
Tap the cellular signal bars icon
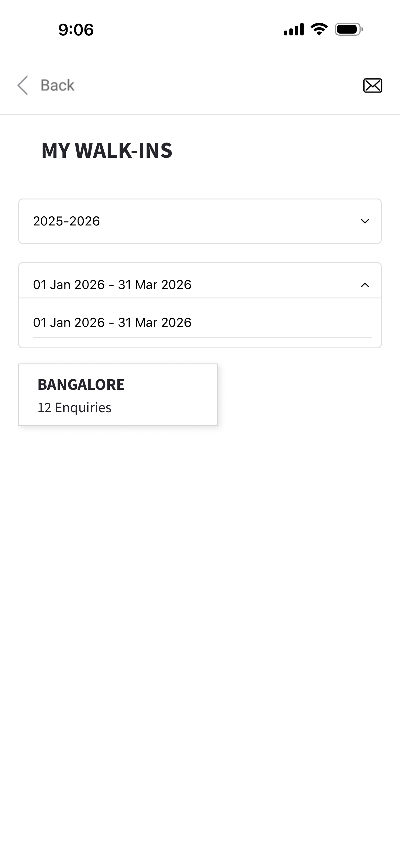(293, 29)
